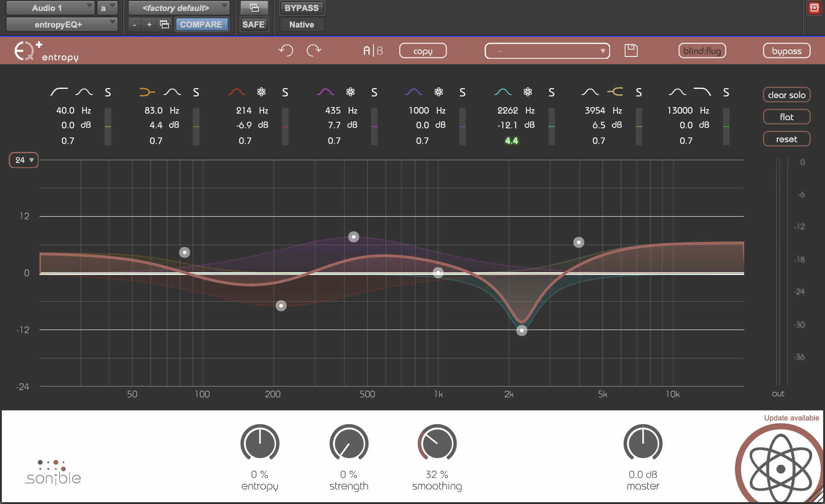This screenshot has height=504, width=825.
Task: Open the insert position 'a' dropdown
Action: pyautogui.click(x=107, y=8)
